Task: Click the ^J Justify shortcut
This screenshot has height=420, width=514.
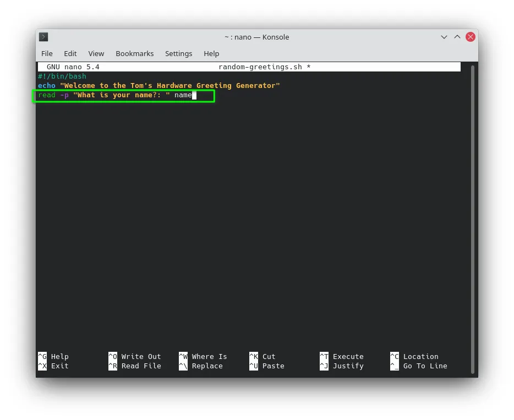Action: pyautogui.click(x=342, y=366)
